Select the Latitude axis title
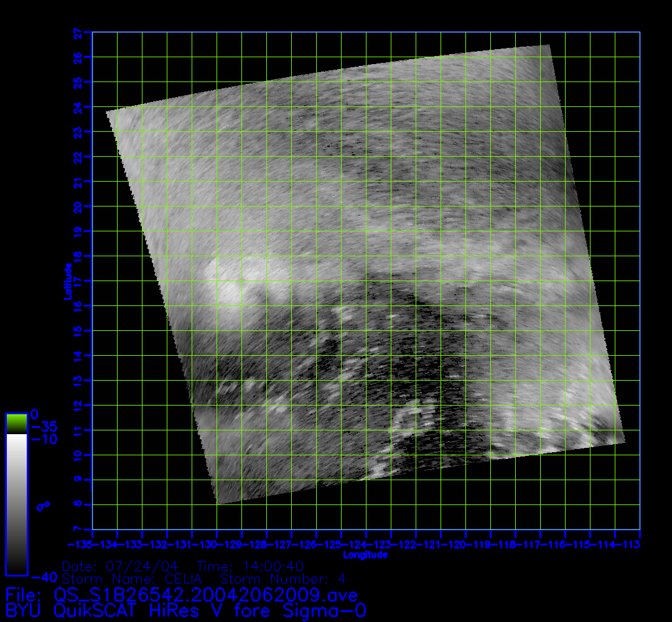This screenshot has width=672, height=622. coord(67,281)
